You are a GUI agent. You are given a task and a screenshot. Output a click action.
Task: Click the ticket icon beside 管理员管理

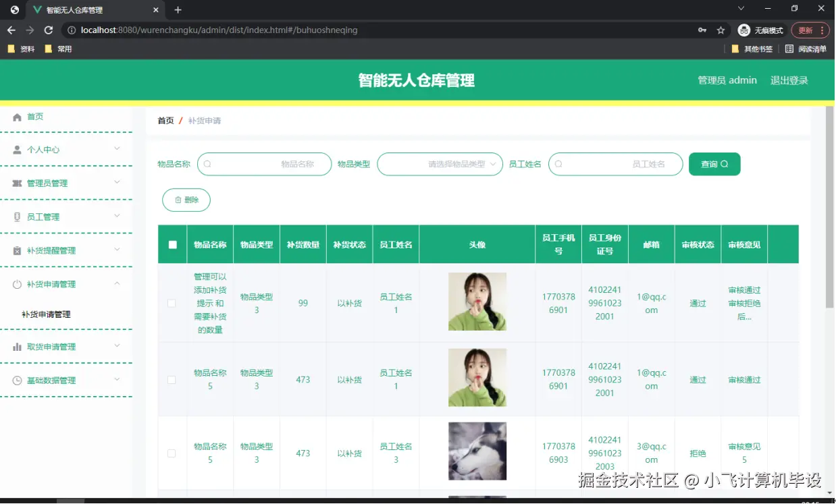point(18,184)
